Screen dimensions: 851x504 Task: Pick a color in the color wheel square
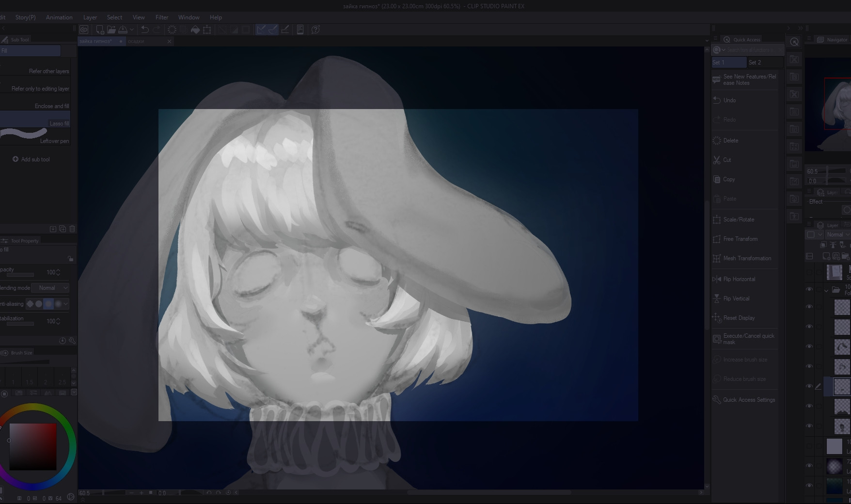pyautogui.click(x=33, y=446)
